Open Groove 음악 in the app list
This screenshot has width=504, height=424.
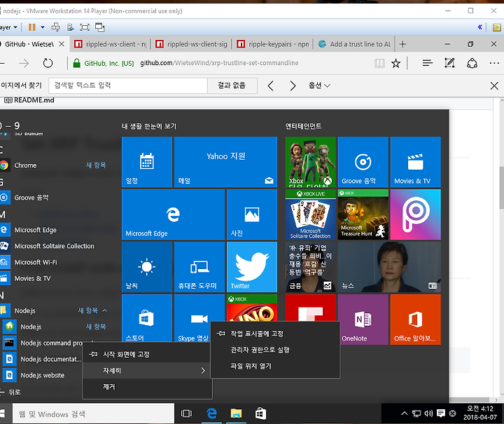(55, 198)
